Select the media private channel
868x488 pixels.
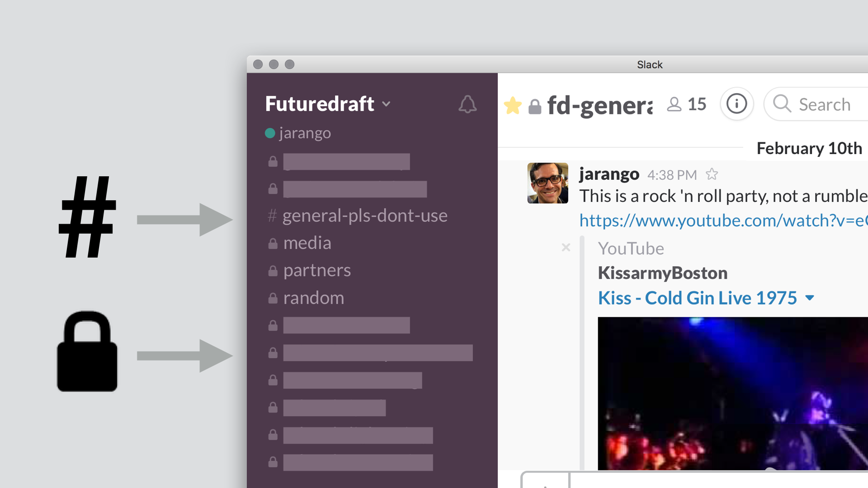click(307, 243)
